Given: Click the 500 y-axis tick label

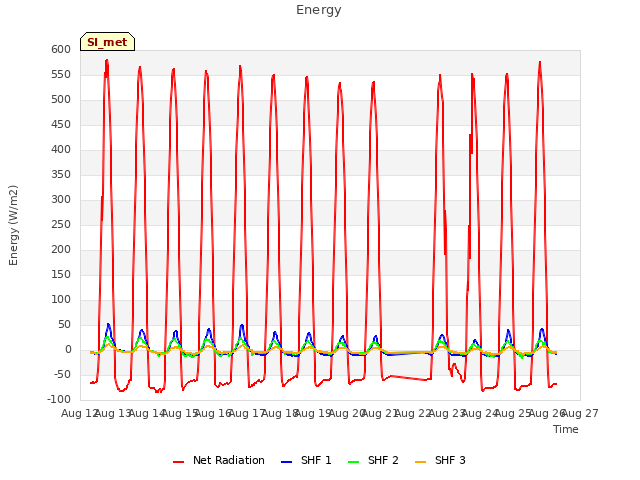Looking at the screenshot, I should (x=61, y=100).
